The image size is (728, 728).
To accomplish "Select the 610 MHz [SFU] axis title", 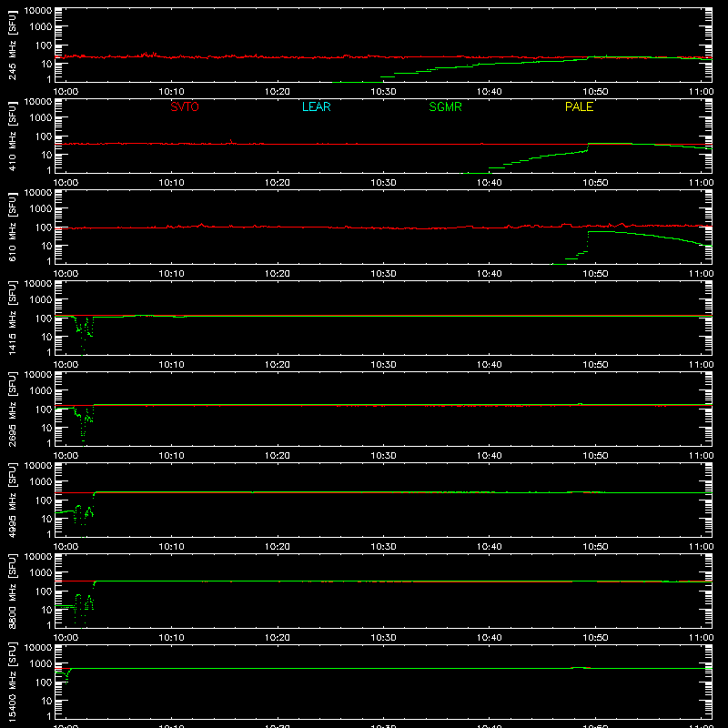I will pyautogui.click(x=12, y=227).
